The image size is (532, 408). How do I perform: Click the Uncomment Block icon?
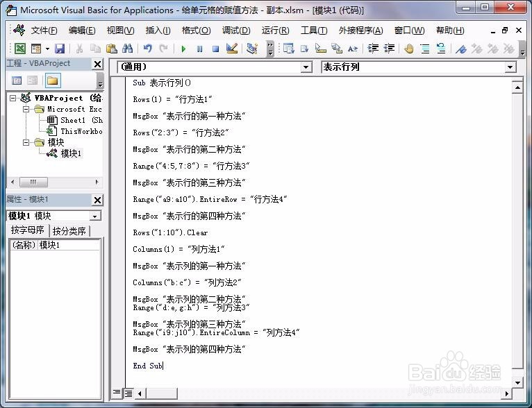click(441, 49)
